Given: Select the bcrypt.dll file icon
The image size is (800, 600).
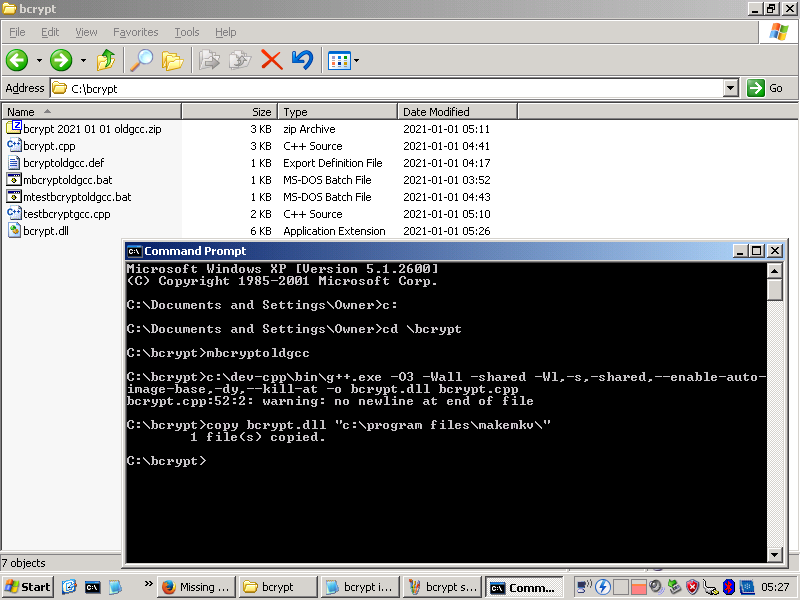Looking at the screenshot, I should (x=14, y=231).
